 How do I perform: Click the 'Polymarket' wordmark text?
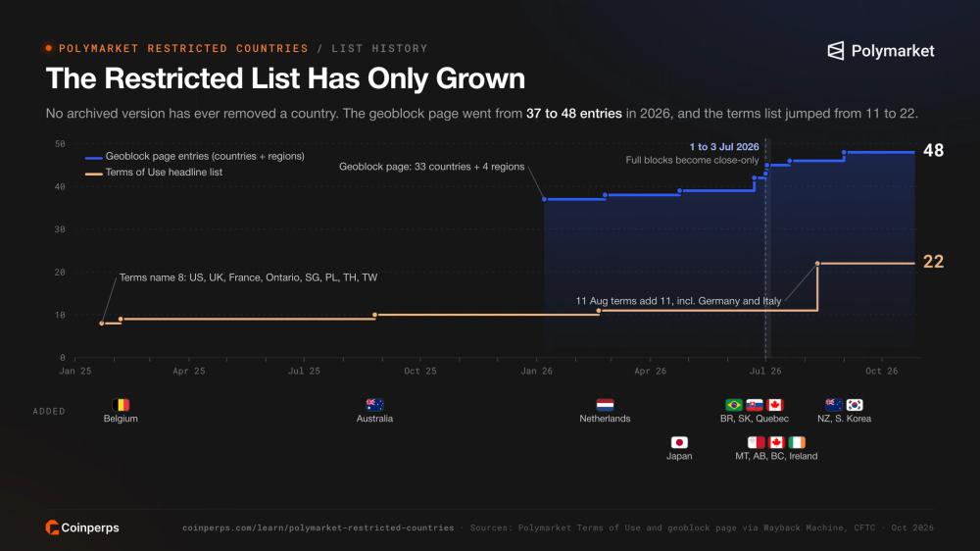(x=893, y=51)
